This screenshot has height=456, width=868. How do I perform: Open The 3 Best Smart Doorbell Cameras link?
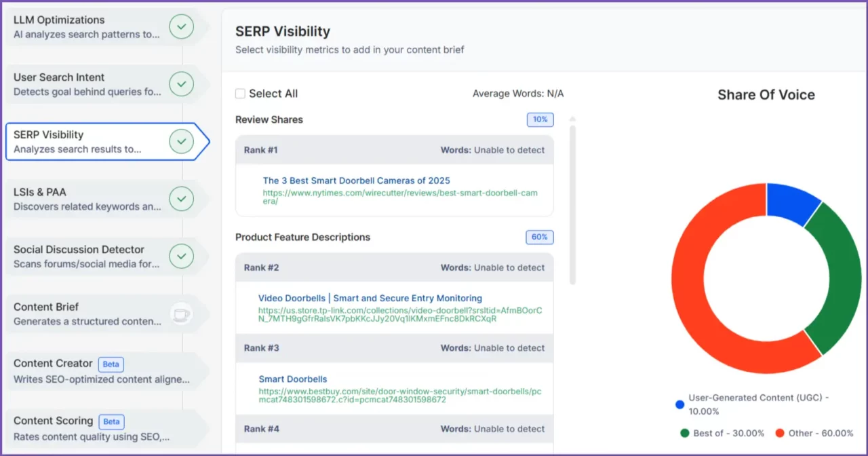356,180
